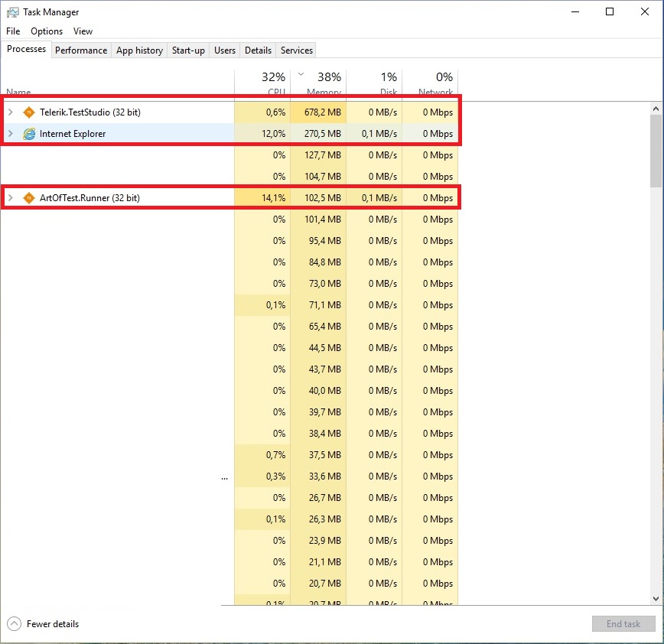Open the Options menu
Screen dimensions: 664x644
coord(47,31)
